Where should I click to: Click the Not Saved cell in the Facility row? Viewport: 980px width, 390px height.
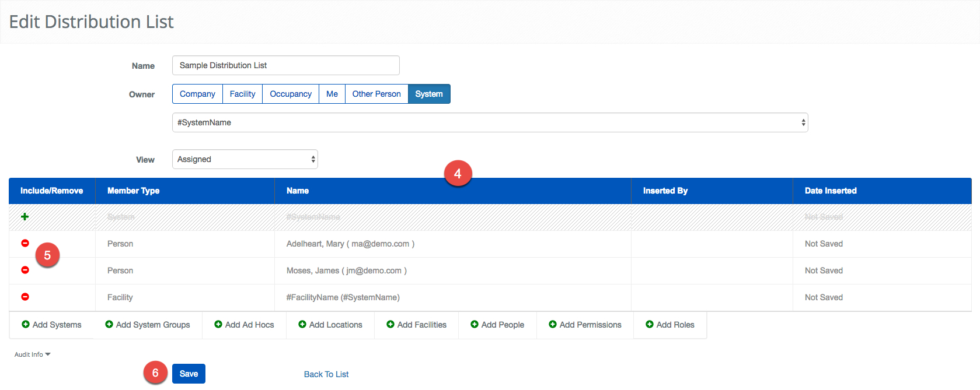(882, 297)
